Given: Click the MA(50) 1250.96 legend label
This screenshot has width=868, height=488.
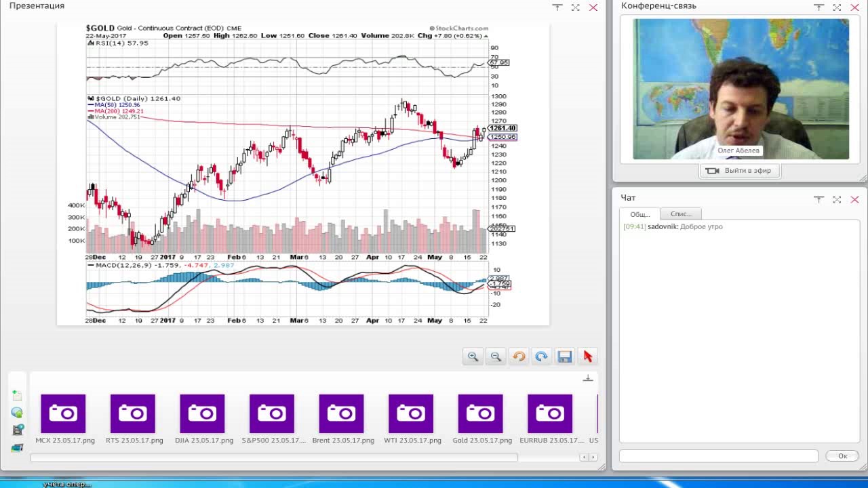Looking at the screenshot, I should click(x=114, y=105).
